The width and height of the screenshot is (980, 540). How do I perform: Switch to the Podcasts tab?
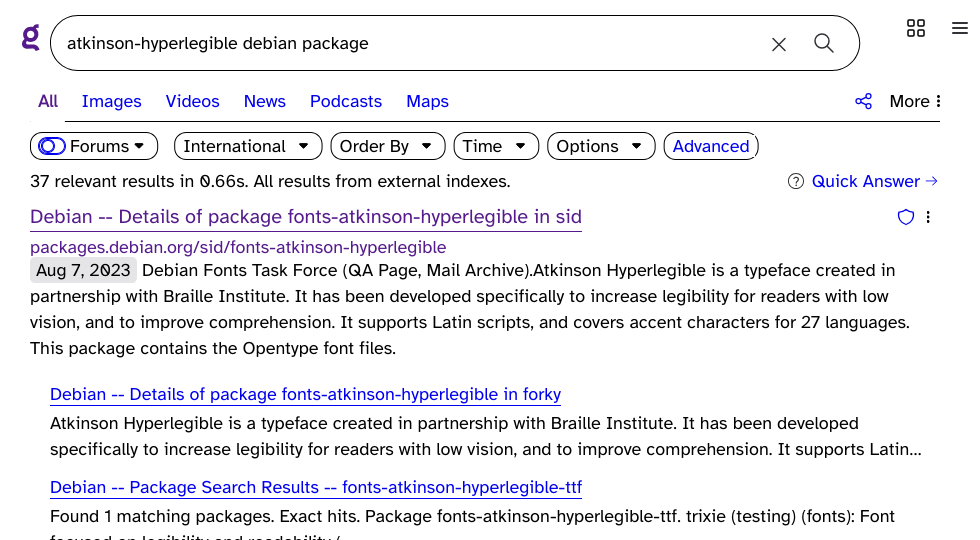point(346,101)
